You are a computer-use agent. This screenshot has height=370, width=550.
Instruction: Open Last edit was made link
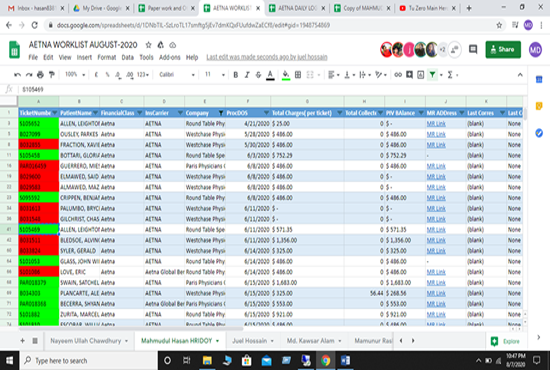(x=267, y=57)
